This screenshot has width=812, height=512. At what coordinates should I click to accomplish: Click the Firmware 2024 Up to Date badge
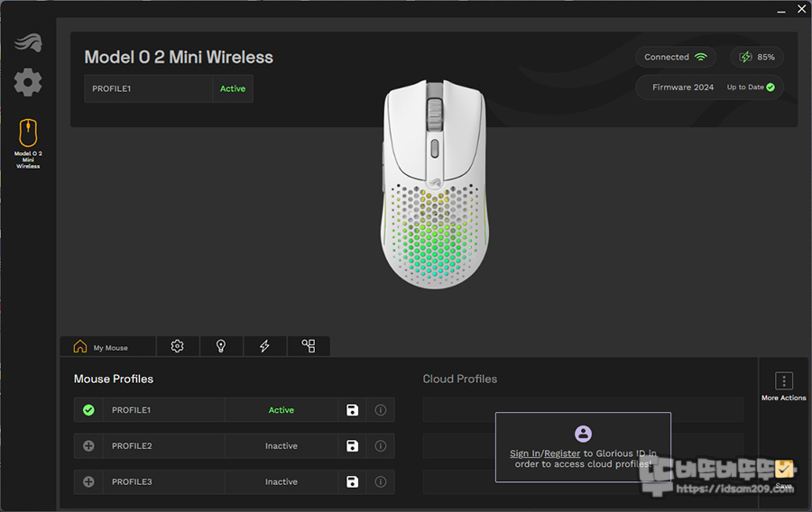click(709, 87)
